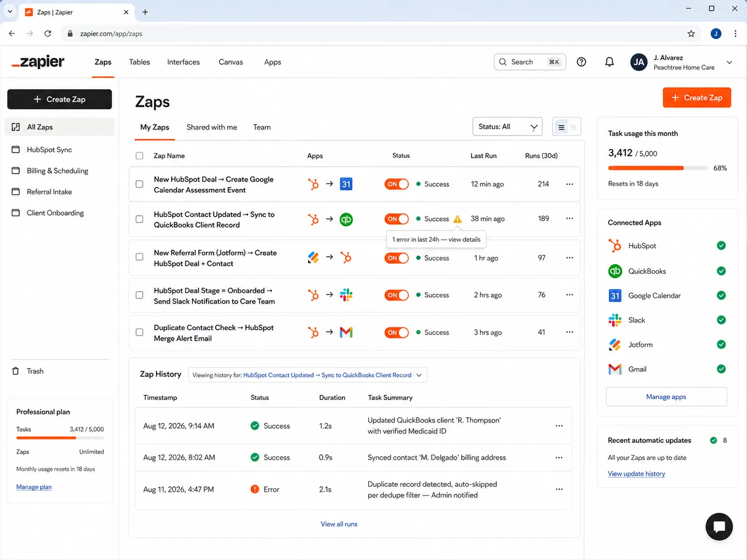The image size is (747, 560).
Task: Open the chat support bubble
Action: (719, 526)
